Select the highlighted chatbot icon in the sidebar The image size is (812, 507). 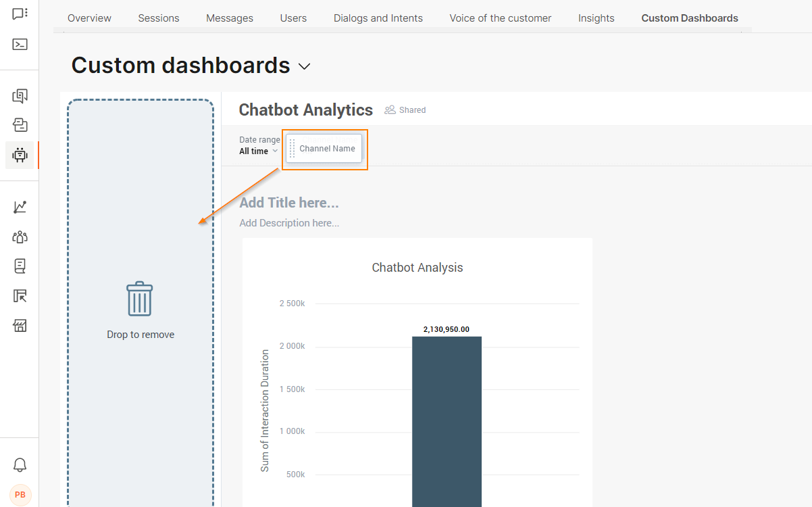[x=20, y=155]
